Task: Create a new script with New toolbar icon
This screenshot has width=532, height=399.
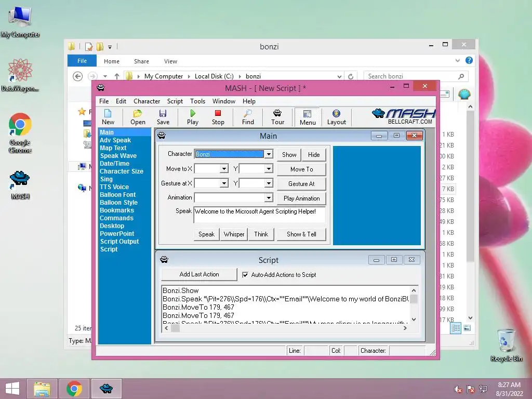Action: pos(108,117)
